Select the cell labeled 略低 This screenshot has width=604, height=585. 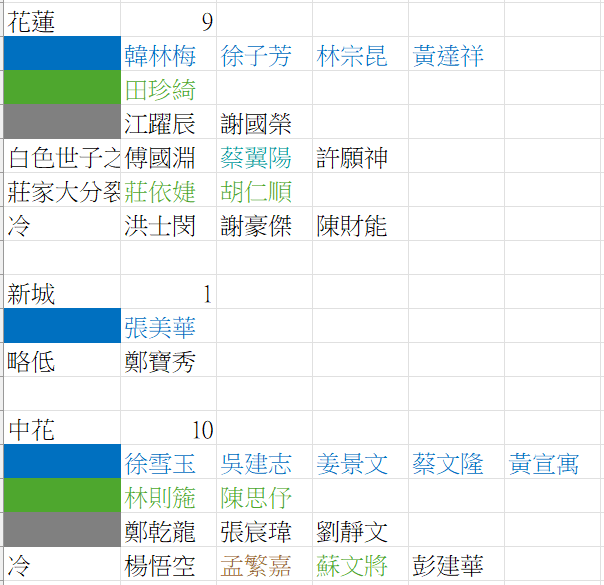point(62,360)
